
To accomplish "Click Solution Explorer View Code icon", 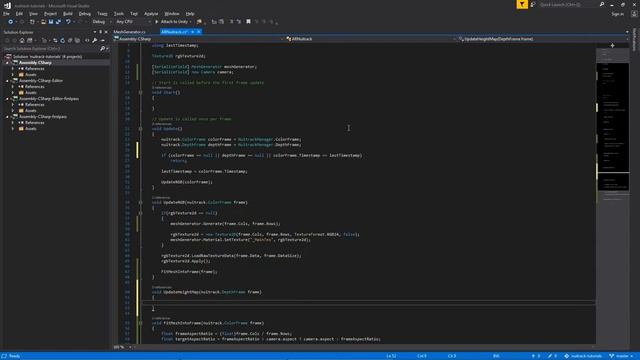I will coord(87,40).
